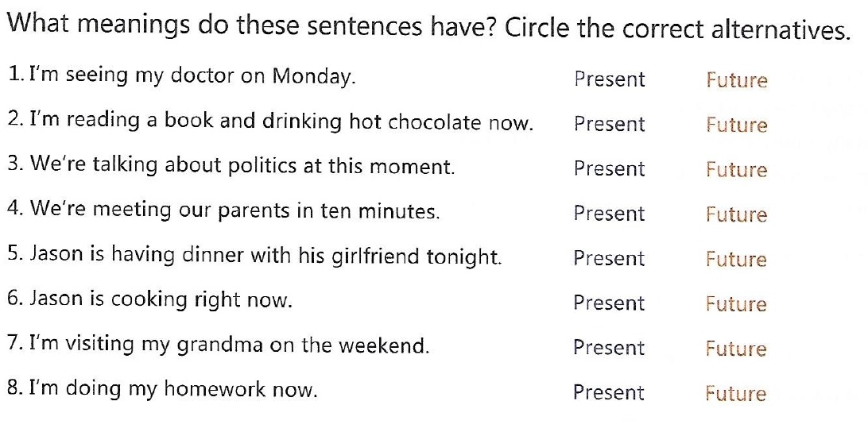Choose Present for the hot chocolate sentence

(x=610, y=124)
